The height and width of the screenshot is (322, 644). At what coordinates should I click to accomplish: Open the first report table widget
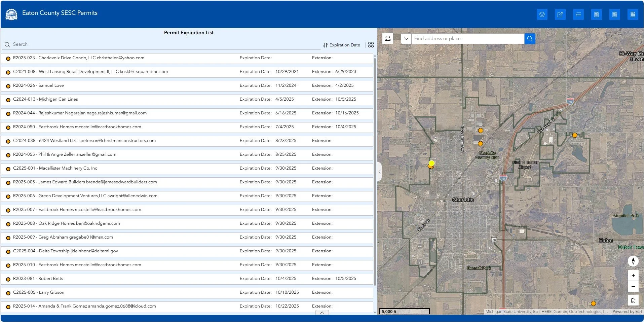point(597,14)
